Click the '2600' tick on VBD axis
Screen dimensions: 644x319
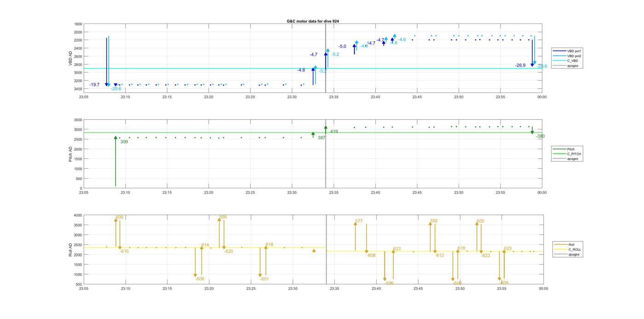[x=78, y=56]
